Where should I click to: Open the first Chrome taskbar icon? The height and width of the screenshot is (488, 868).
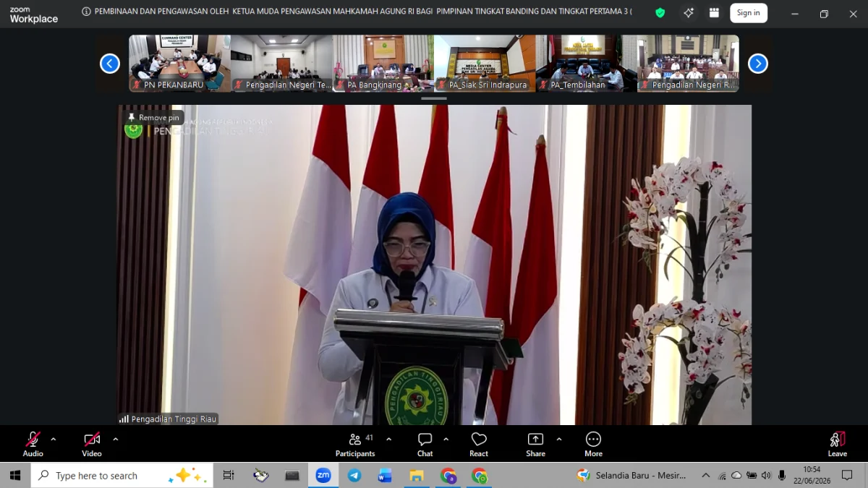[448, 475]
